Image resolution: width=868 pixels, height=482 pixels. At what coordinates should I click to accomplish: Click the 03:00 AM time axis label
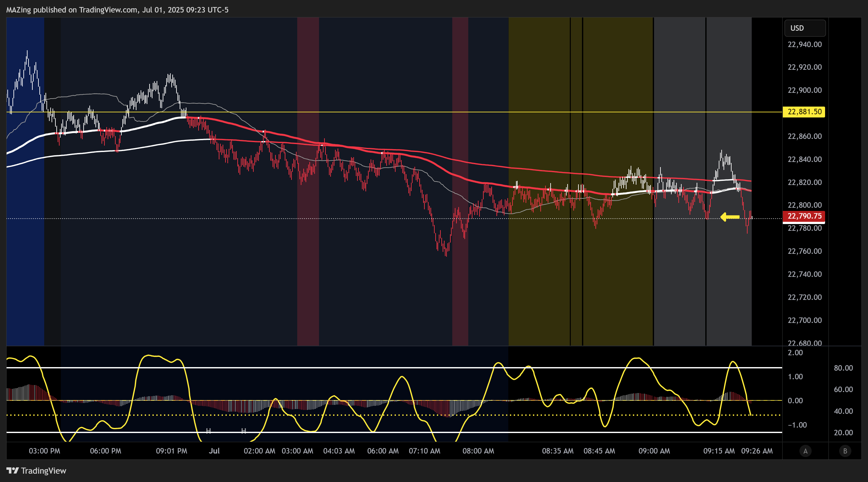tap(298, 451)
